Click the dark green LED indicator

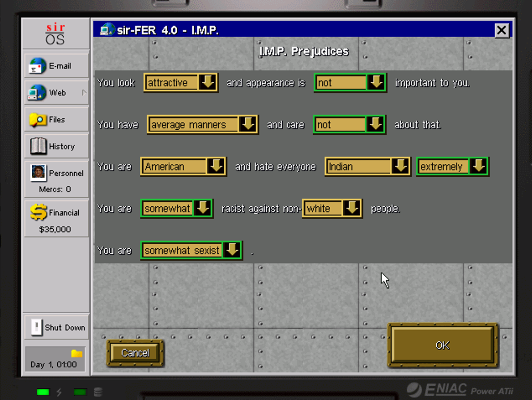click(x=80, y=392)
